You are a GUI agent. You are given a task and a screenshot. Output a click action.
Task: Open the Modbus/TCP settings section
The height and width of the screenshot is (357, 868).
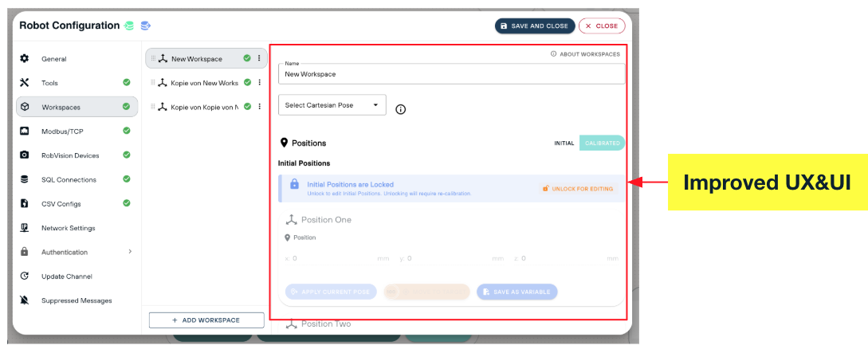coord(77,131)
